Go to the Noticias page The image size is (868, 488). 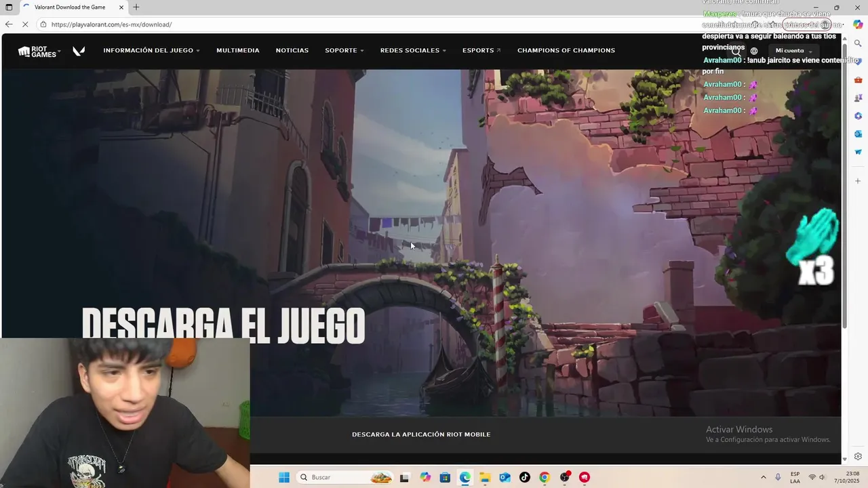(292, 50)
